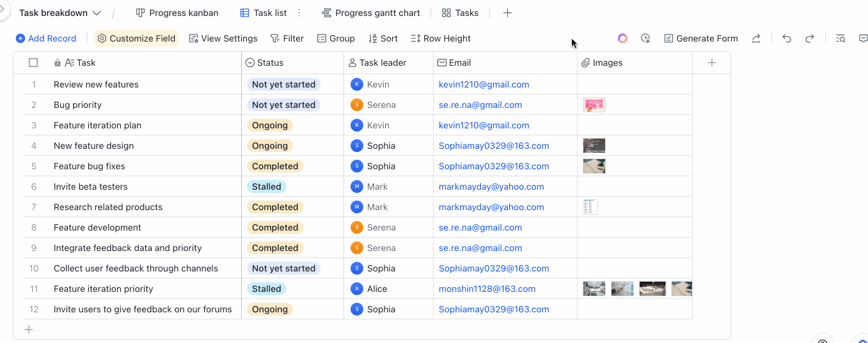Open the image thumbnail in Bug priority row
The image size is (868, 343).
(594, 105)
